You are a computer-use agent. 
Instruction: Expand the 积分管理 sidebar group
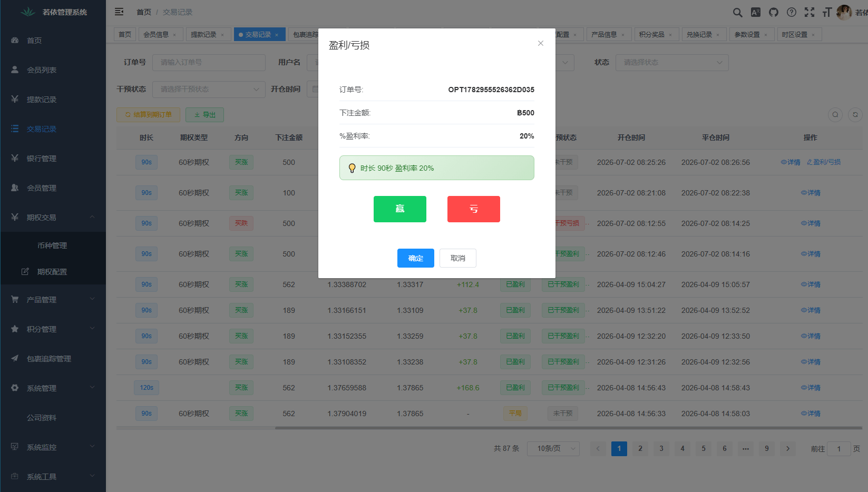click(x=53, y=329)
